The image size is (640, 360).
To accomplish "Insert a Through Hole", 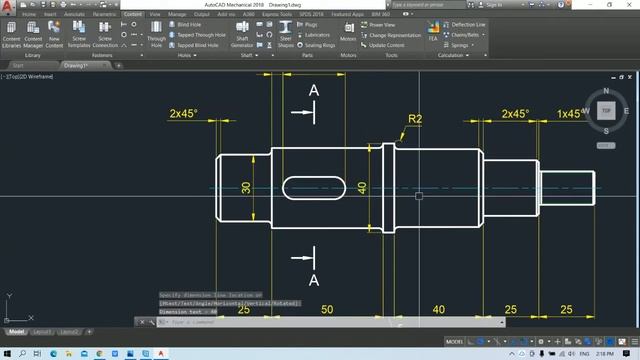I will [x=156, y=35].
